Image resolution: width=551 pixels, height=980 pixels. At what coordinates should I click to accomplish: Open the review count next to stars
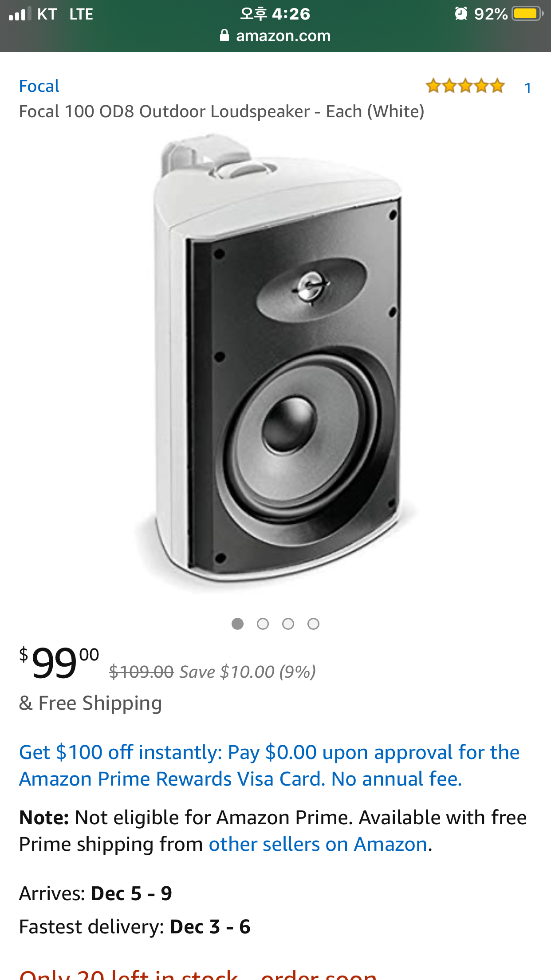[527, 88]
